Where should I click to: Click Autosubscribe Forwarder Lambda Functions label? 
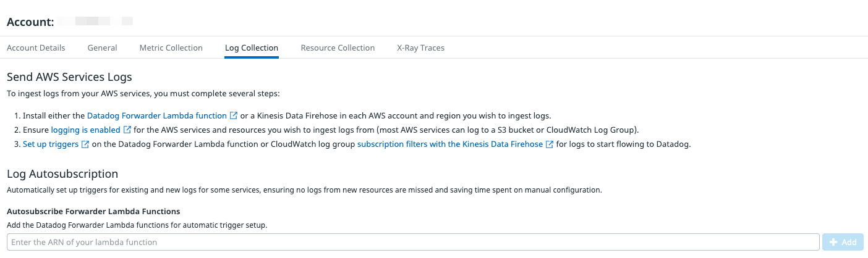coord(93,212)
